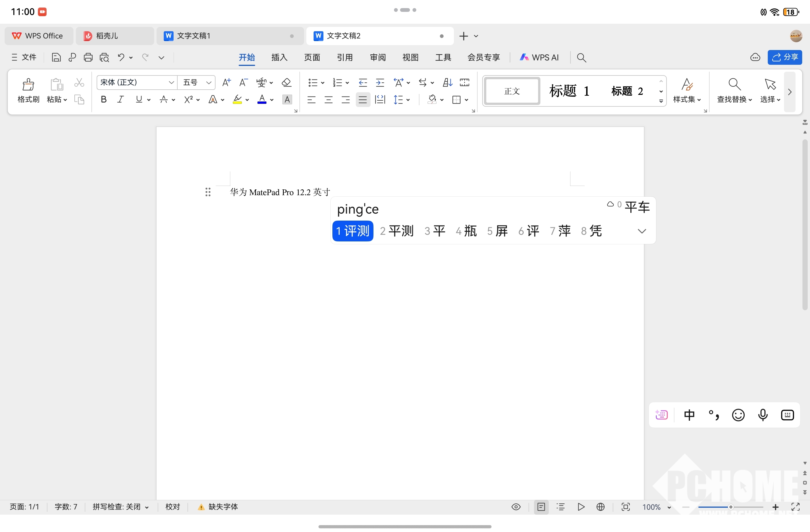Switch to the 页面 ribbon tab
The height and width of the screenshot is (532, 810).
click(x=312, y=58)
